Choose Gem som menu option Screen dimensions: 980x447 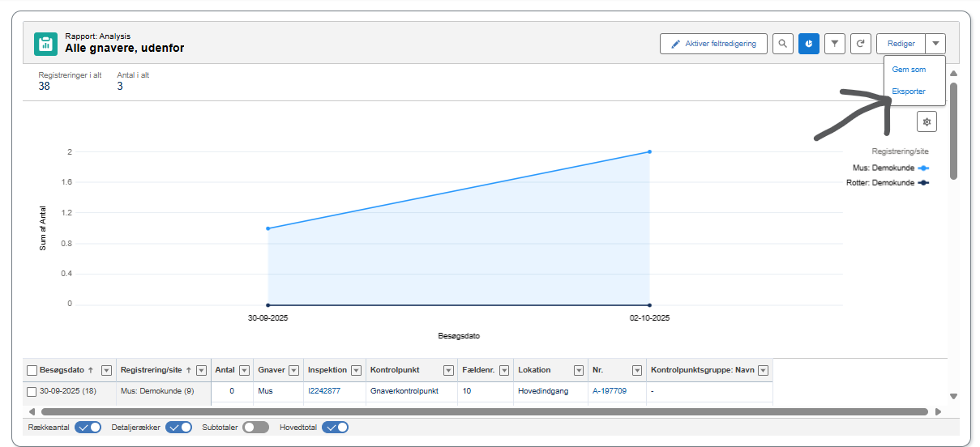[908, 70]
